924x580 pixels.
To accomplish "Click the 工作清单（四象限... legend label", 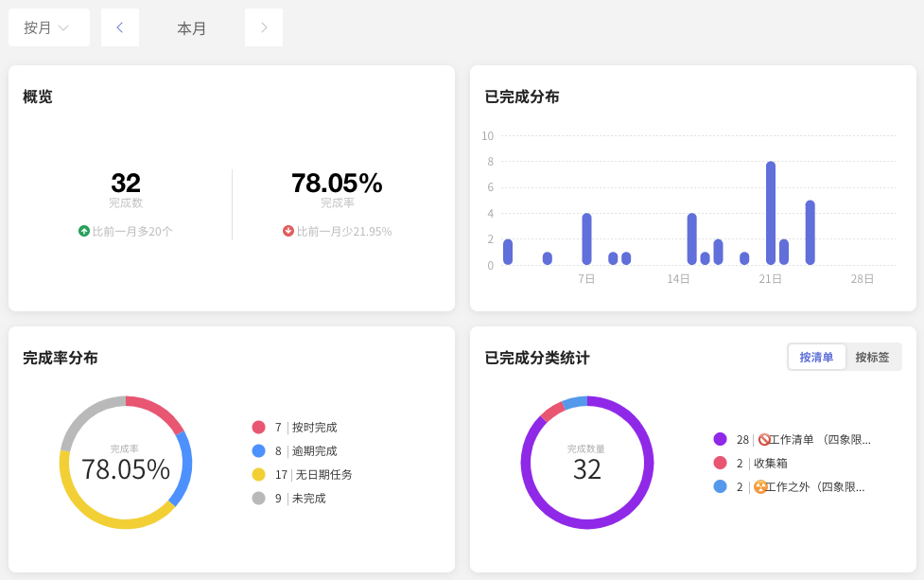I will pos(820,440).
